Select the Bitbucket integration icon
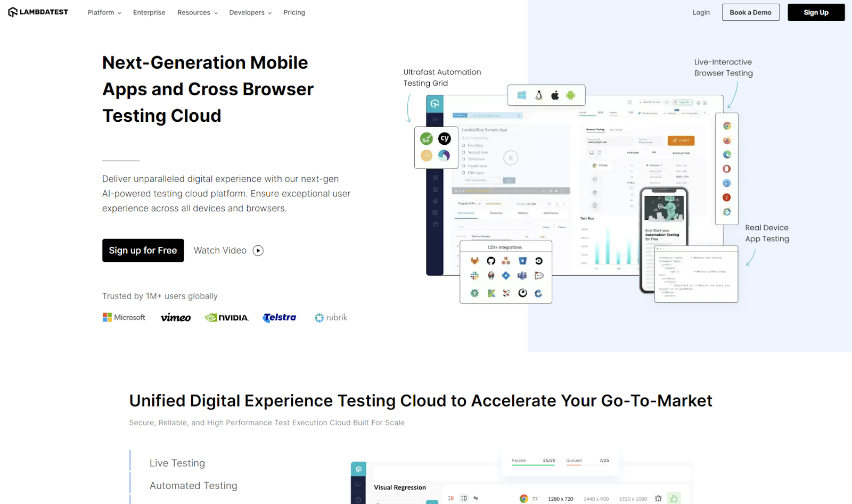Viewport: 852px width, 504px height. (x=522, y=261)
